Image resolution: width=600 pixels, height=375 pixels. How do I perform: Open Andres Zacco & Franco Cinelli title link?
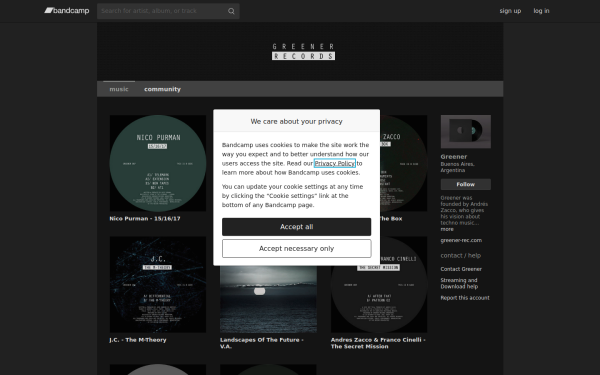(x=378, y=343)
